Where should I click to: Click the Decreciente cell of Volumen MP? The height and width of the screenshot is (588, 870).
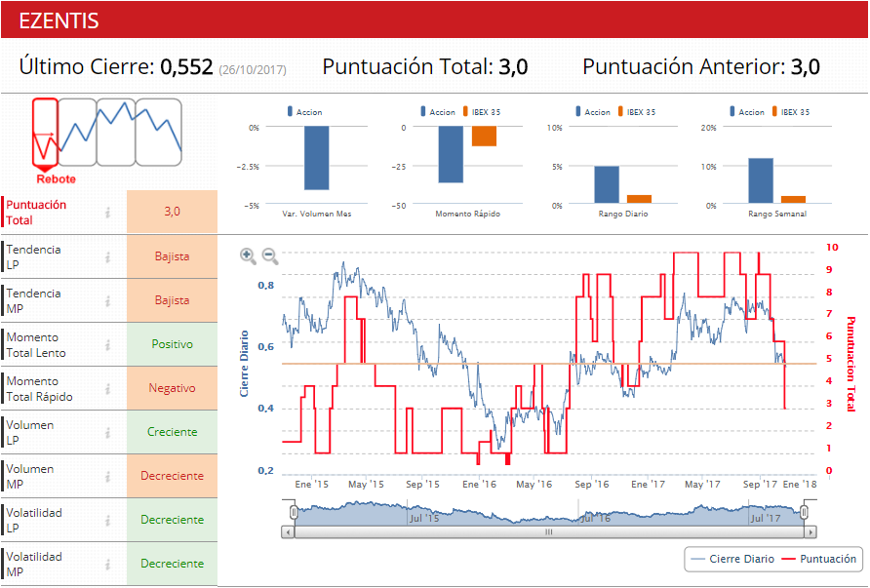click(x=172, y=476)
